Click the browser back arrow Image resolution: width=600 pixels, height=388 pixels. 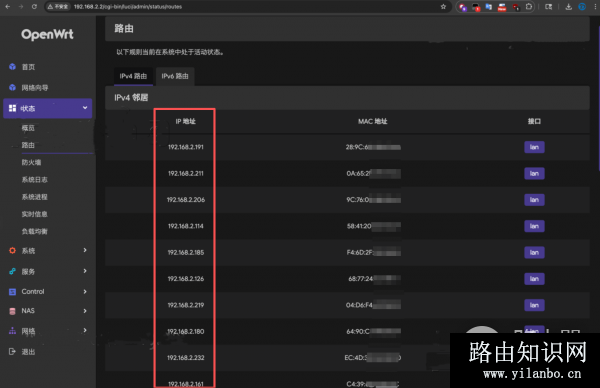(x=8, y=7)
